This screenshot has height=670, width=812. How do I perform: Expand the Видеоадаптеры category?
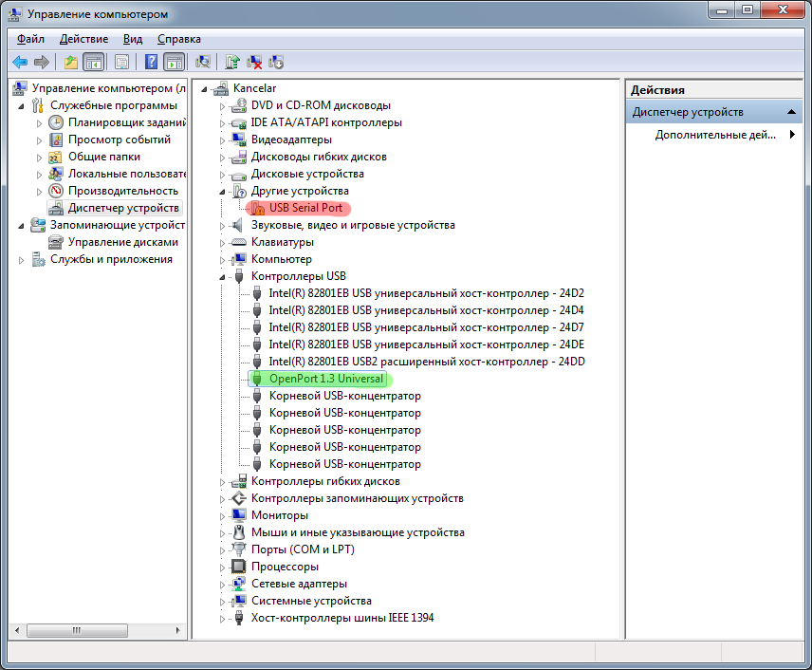(223, 140)
